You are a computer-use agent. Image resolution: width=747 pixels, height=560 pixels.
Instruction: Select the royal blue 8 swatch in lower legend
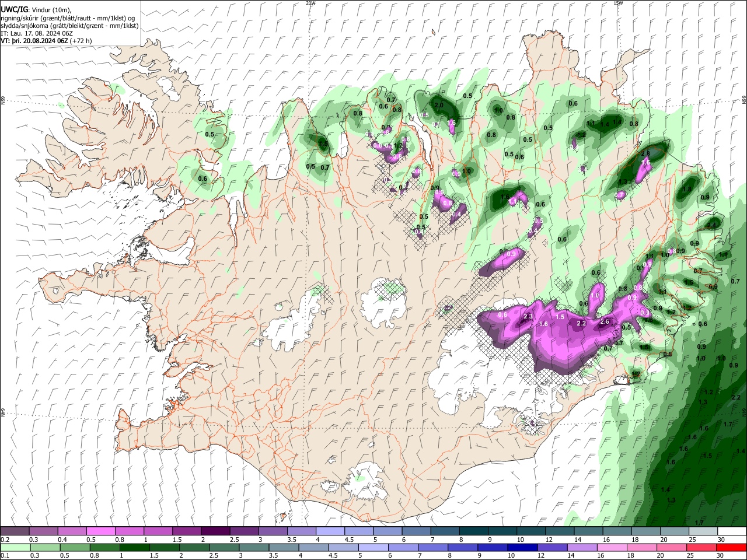tap(462, 547)
